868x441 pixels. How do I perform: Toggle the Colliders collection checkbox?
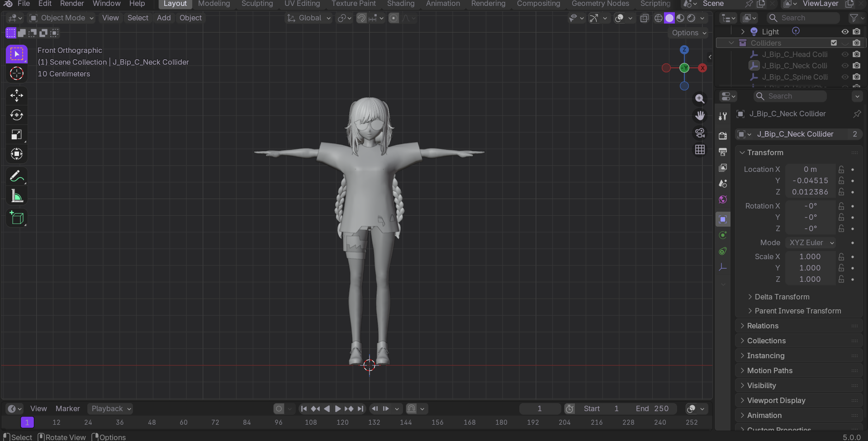pos(834,43)
